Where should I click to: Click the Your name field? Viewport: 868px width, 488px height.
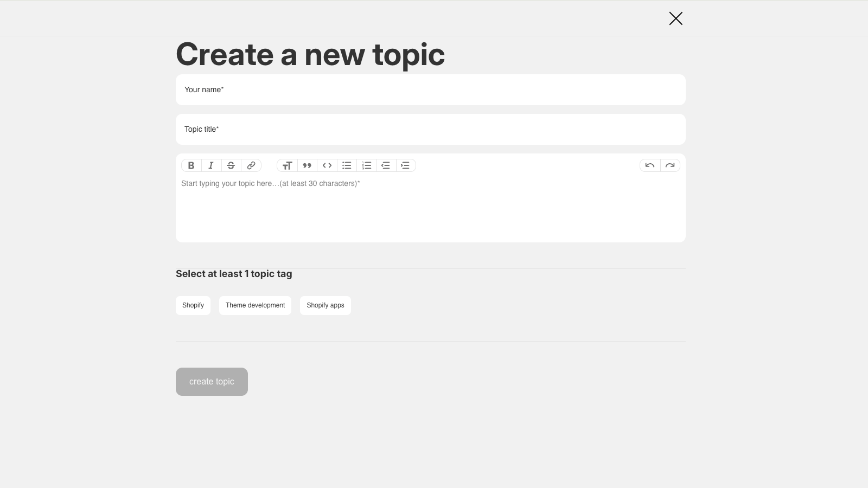coord(430,89)
